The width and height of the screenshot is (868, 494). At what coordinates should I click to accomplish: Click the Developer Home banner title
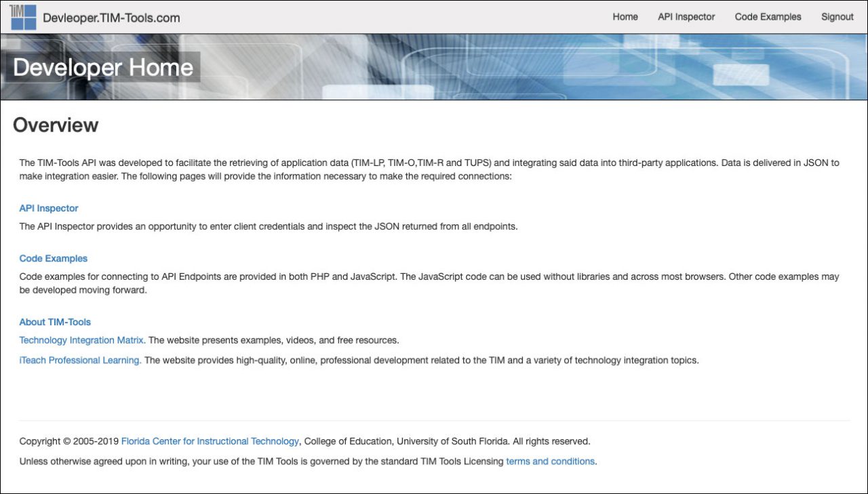tap(102, 66)
